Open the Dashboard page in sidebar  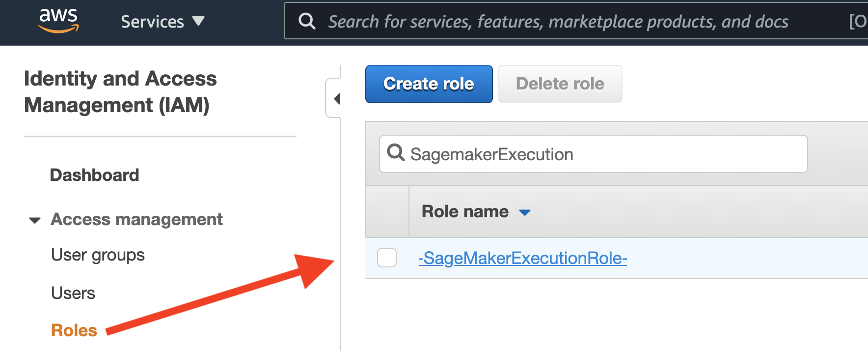[x=94, y=175]
